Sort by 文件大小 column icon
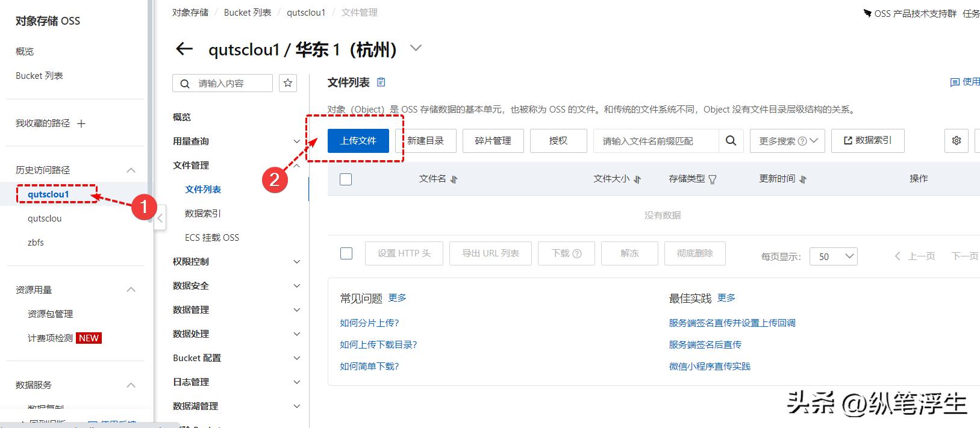 (x=637, y=179)
